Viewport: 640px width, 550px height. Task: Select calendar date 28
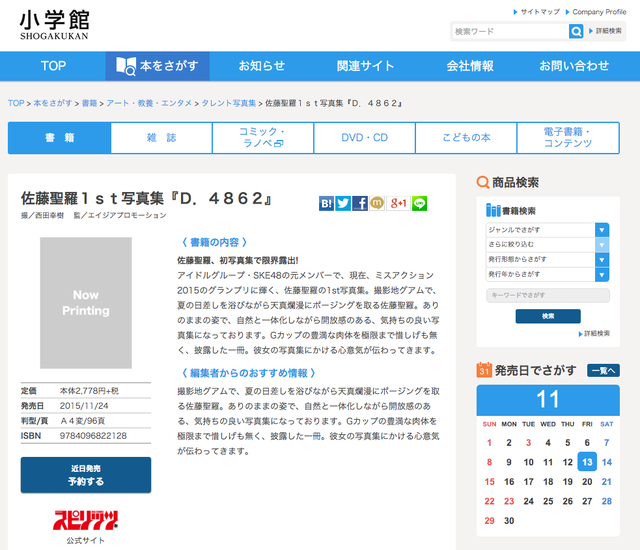click(x=607, y=501)
